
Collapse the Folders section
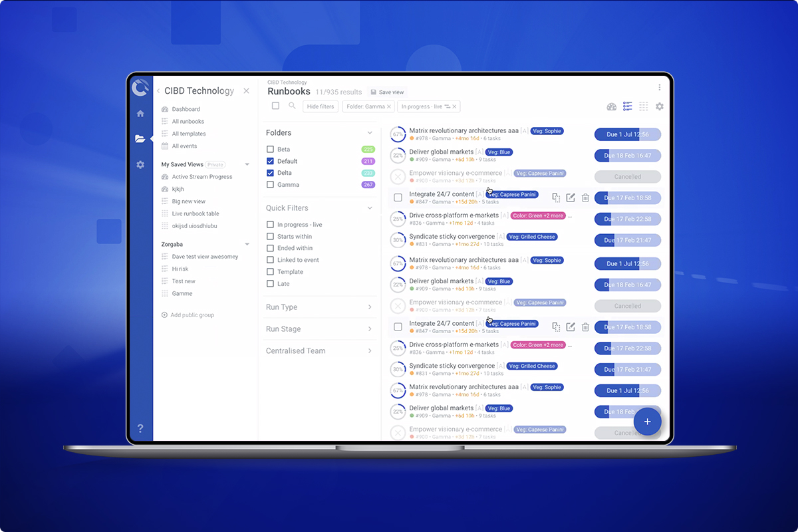[x=370, y=132]
